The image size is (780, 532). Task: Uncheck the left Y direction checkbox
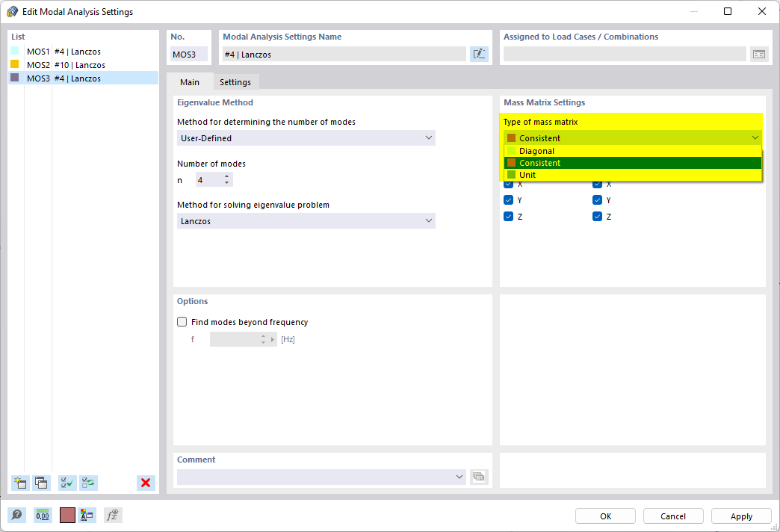coord(508,200)
